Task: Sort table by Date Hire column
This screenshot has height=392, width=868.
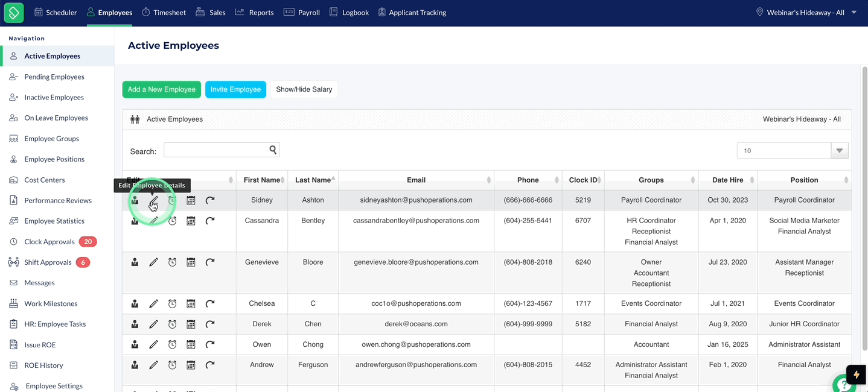Action: 727,180
